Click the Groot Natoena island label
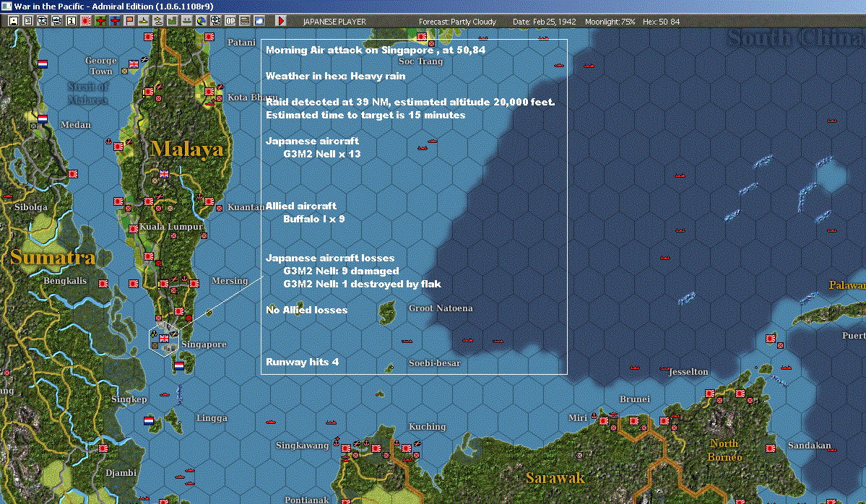The height and width of the screenshot is (504, 866). coord(441,308)
